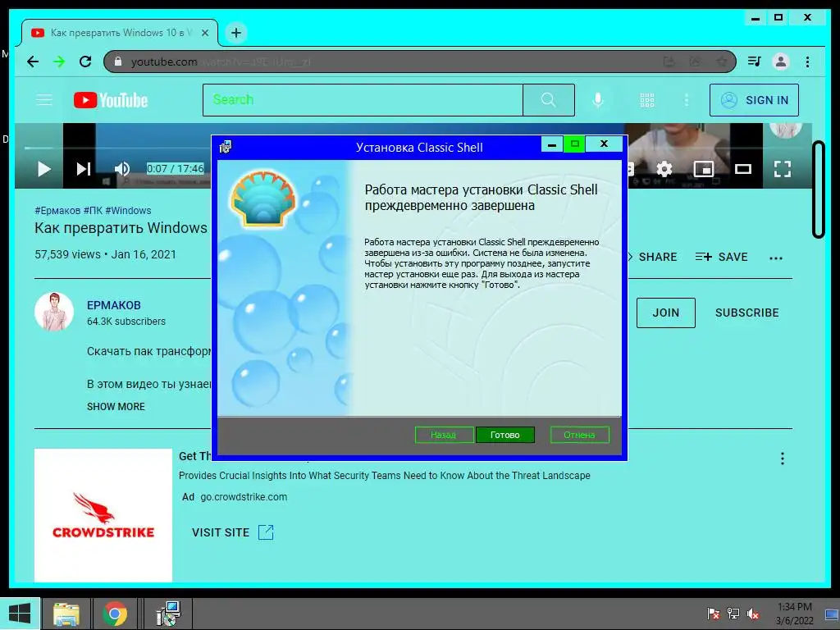Screen dimensions: 840x630
Task: Click the YouTube logo
Action: (x=111, y=100)
